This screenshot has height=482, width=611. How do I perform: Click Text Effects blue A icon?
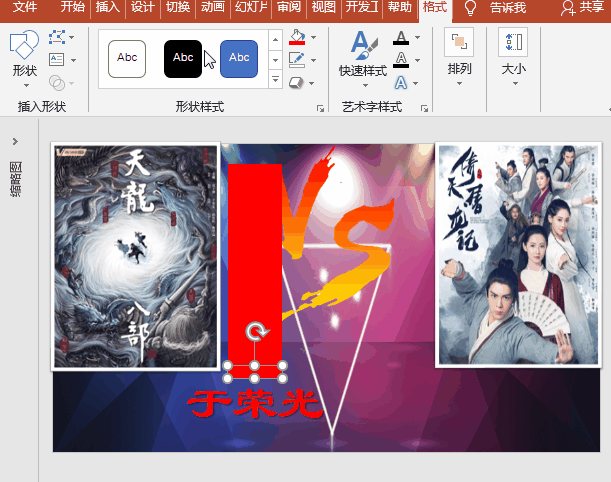coord(401,83)
